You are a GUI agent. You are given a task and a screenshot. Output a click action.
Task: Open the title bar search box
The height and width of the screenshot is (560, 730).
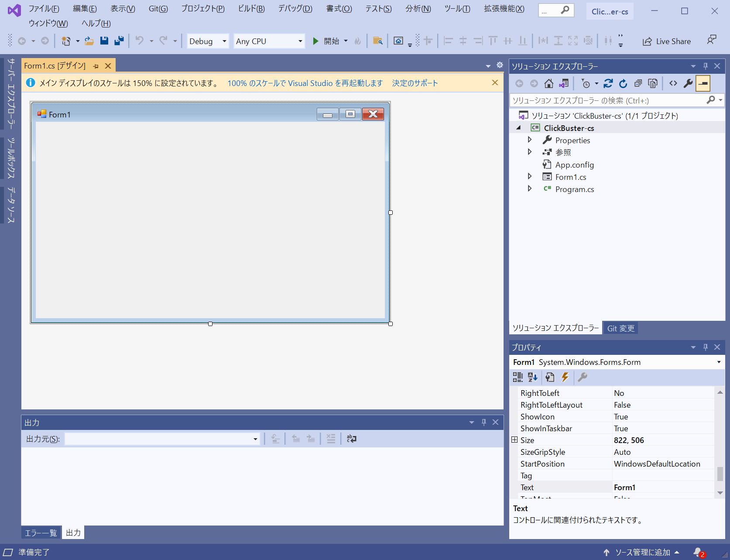pyautogui.click(x=556, y=10)
